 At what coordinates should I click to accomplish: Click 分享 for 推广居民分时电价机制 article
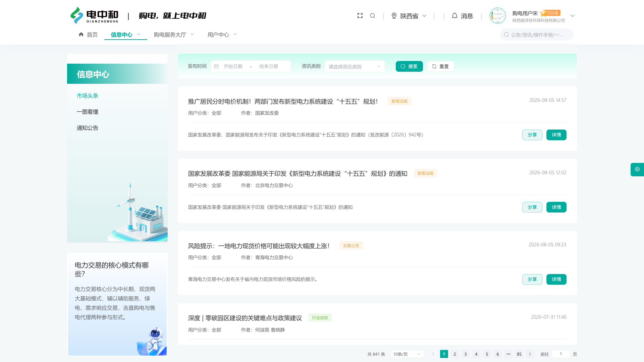point(532,135)
